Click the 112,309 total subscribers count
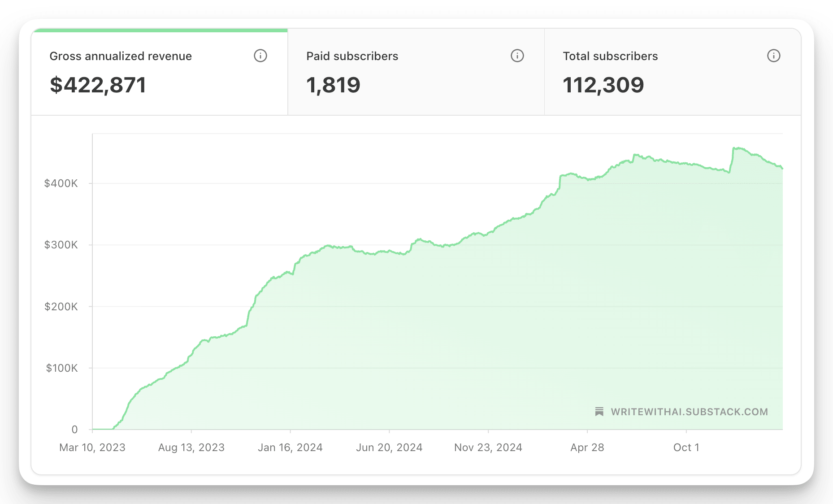 click(603, 85)
